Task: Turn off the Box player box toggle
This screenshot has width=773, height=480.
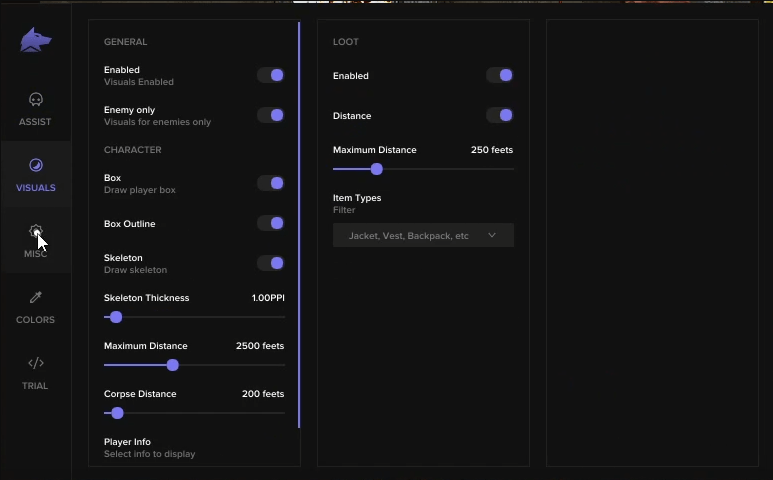Action: point(271,183)
